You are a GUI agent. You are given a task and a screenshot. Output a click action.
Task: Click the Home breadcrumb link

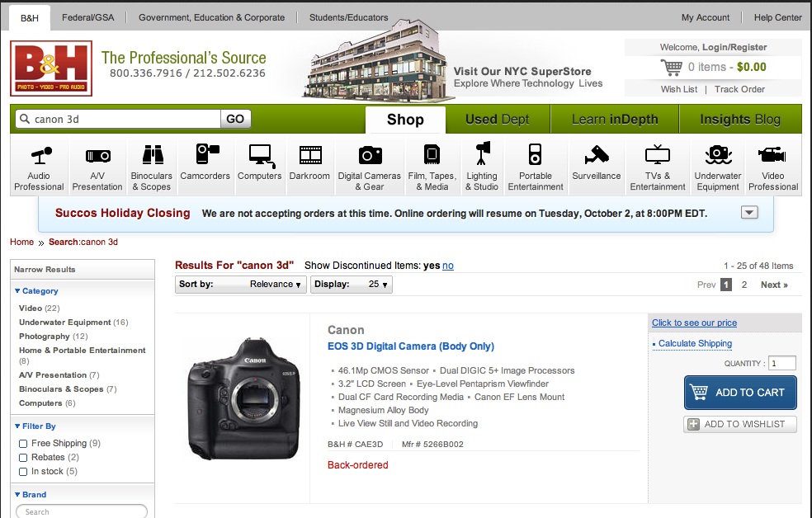coord(21,242)
